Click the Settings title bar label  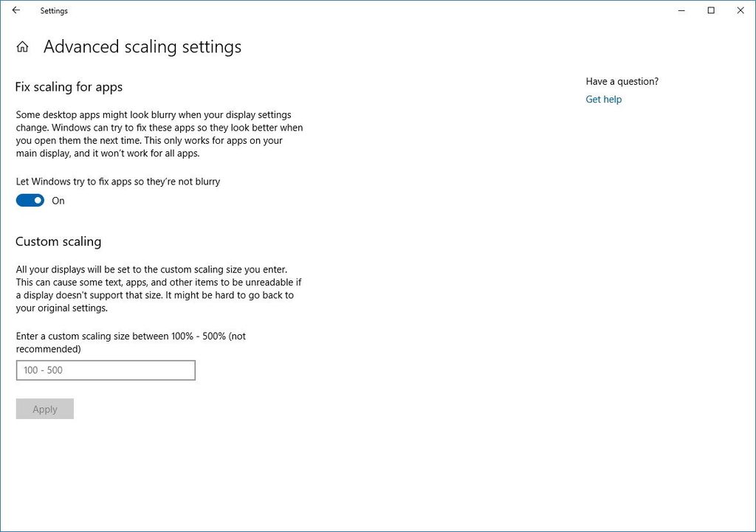[53, 10]
